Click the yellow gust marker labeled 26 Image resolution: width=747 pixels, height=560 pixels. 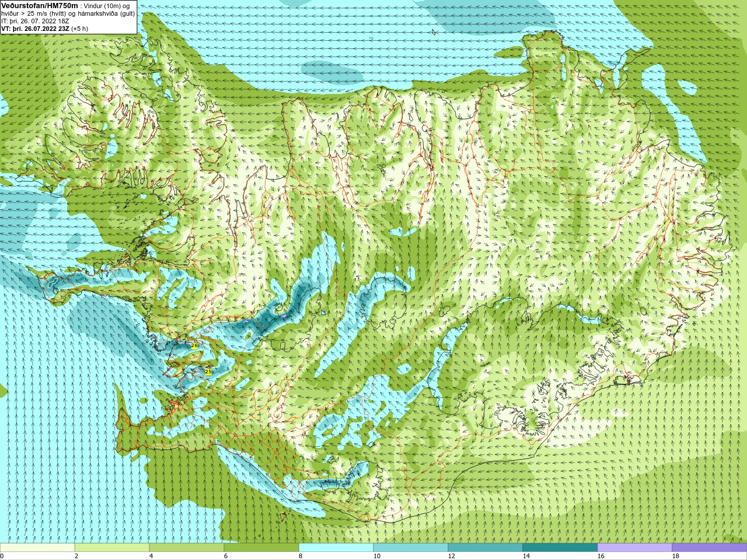coord(194,346)
